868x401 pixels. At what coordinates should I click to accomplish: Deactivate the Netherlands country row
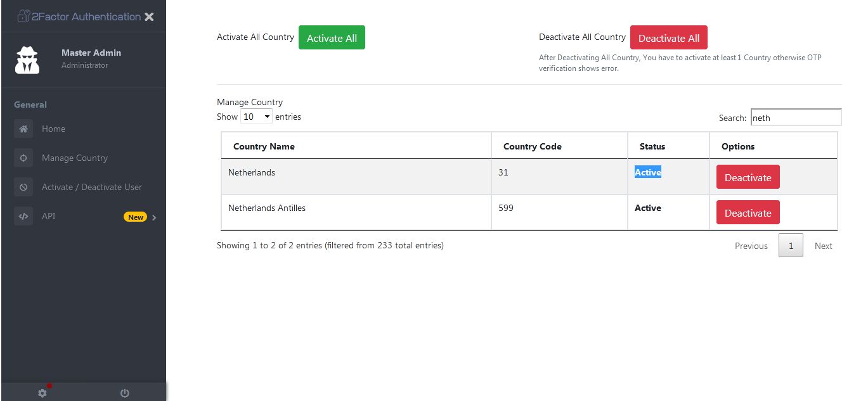tap(748, 177)
